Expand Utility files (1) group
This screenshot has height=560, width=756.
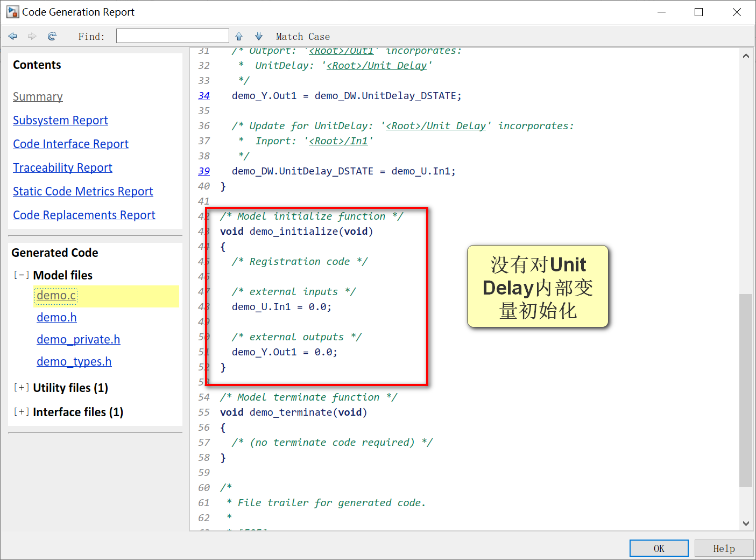(22, 388)
